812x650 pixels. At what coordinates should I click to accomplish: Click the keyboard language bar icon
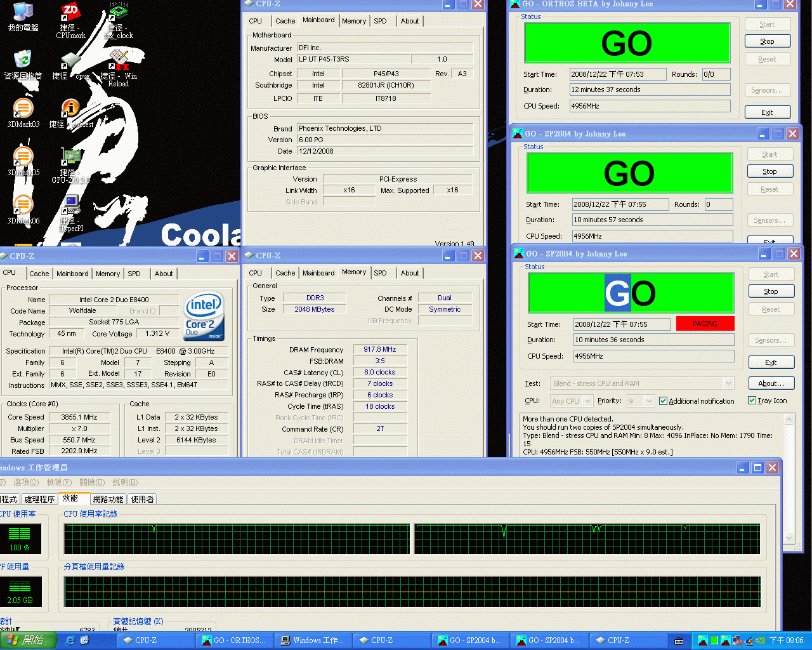[x=679, y=640]
